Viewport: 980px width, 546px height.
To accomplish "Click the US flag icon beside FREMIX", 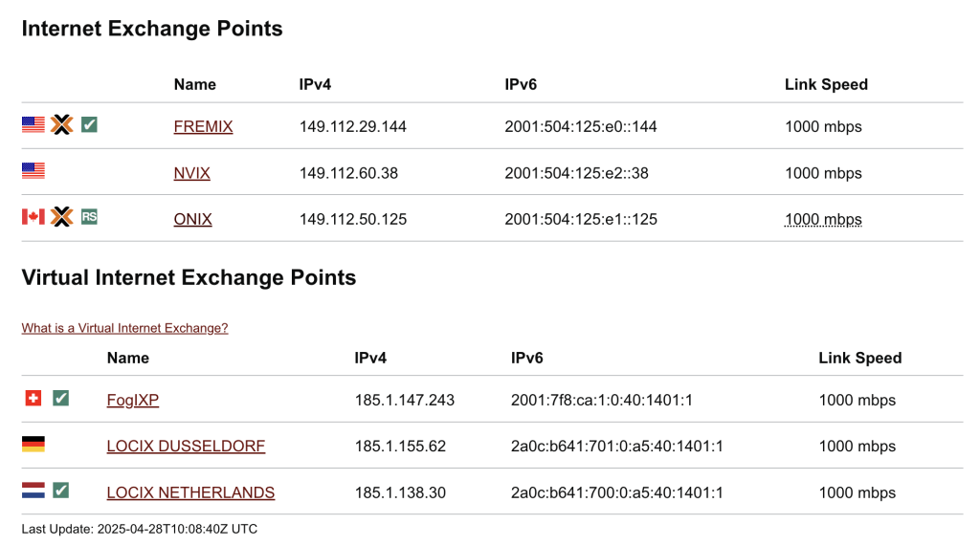I will pyautogui.click(x=33, y=124).
